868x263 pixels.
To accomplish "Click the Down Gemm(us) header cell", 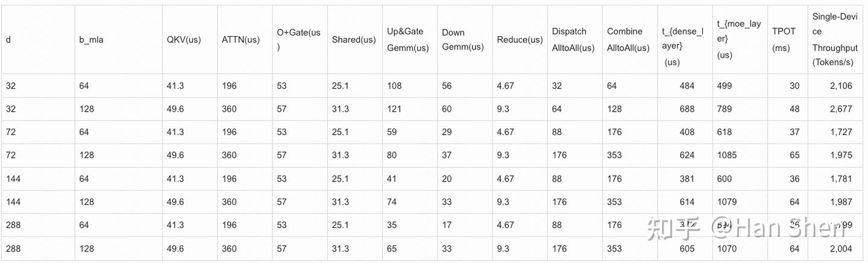I will click(x=463, y=40).
